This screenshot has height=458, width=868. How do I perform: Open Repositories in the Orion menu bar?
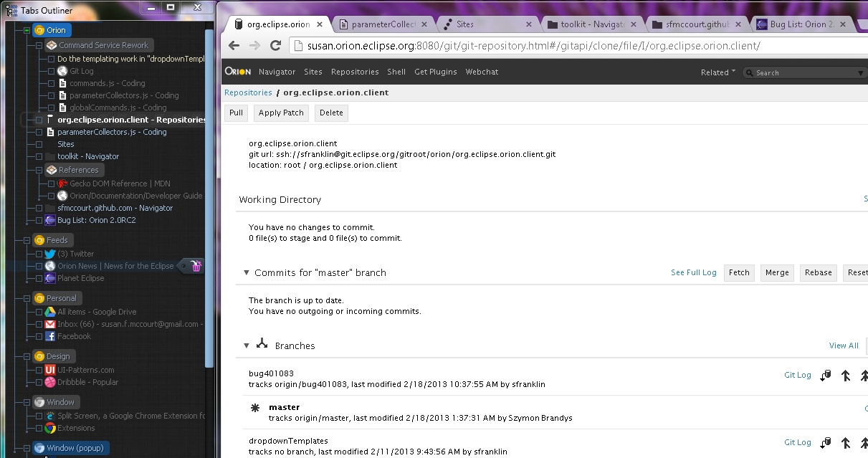tap(355, 72)
